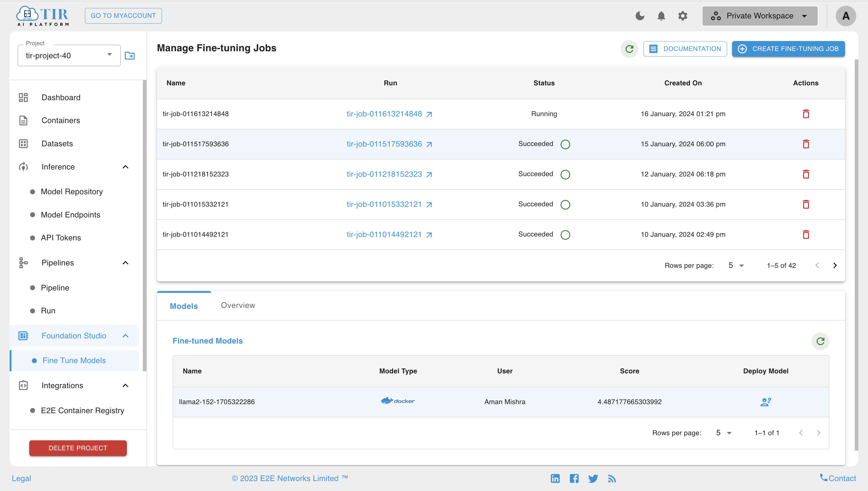This screenshot has width=868, height=491.
Task: Click the add new project folder icon
Action: pos(130,55)
